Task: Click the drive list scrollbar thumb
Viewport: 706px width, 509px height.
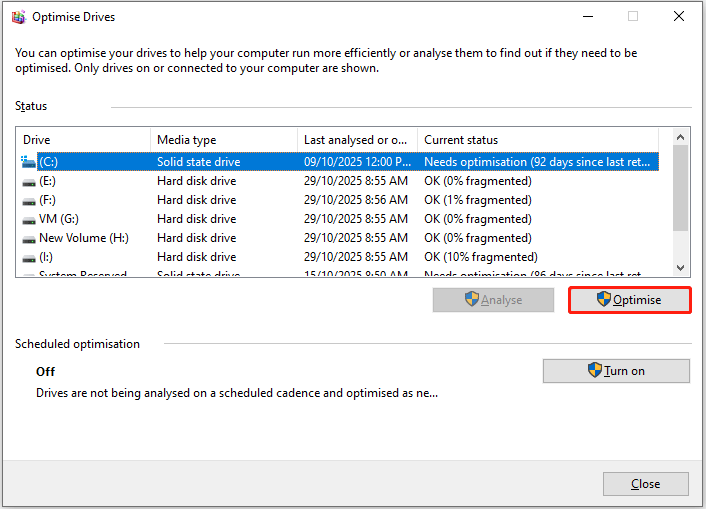Action: pyautogui.click(x=680, y=188)
